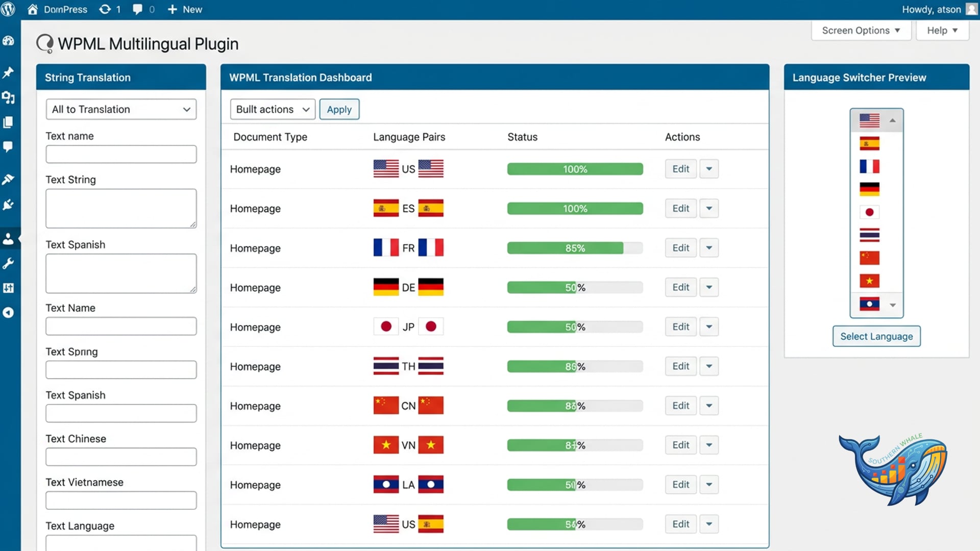980x551 pixels.
Task: Open the Help tab
Action: tap(942, 31)
